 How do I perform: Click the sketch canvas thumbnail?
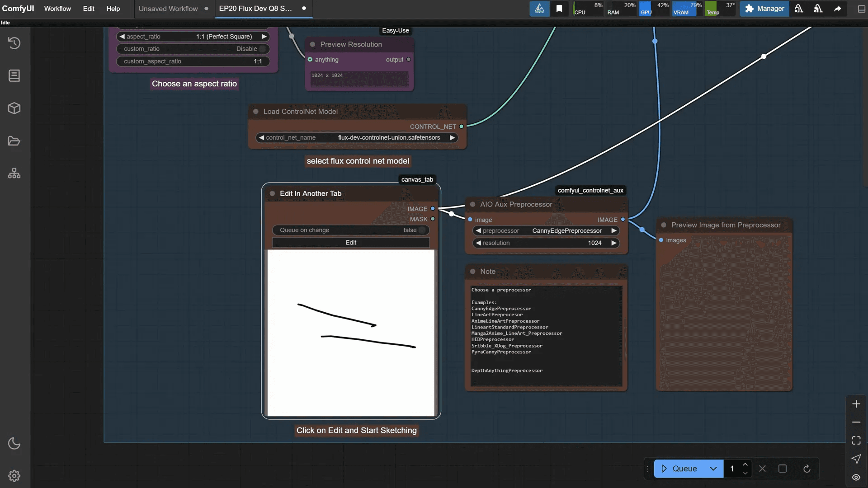[x=351, y=333]
